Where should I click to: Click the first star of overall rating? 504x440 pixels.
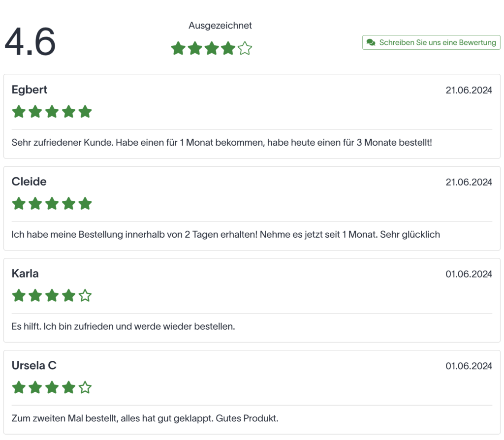178,48
